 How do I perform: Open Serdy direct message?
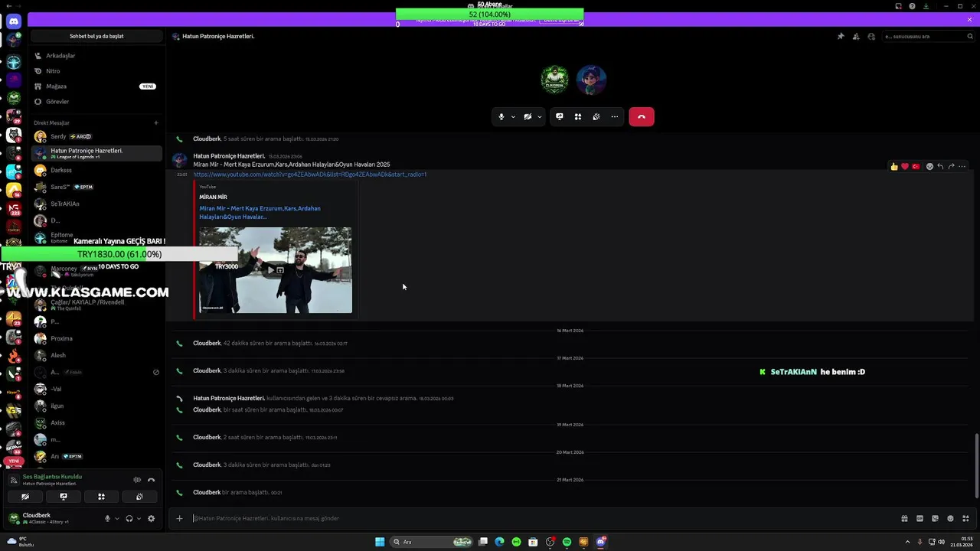point(96,136)
